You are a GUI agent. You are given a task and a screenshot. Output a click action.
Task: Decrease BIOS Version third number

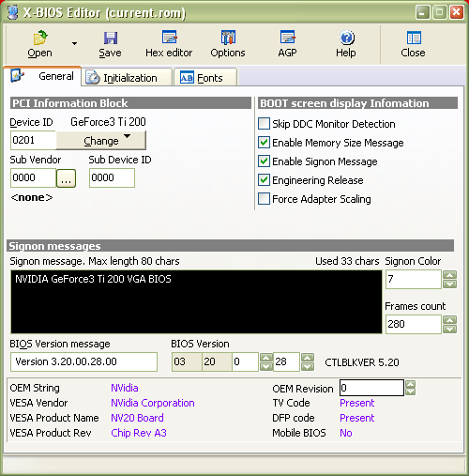266,366
